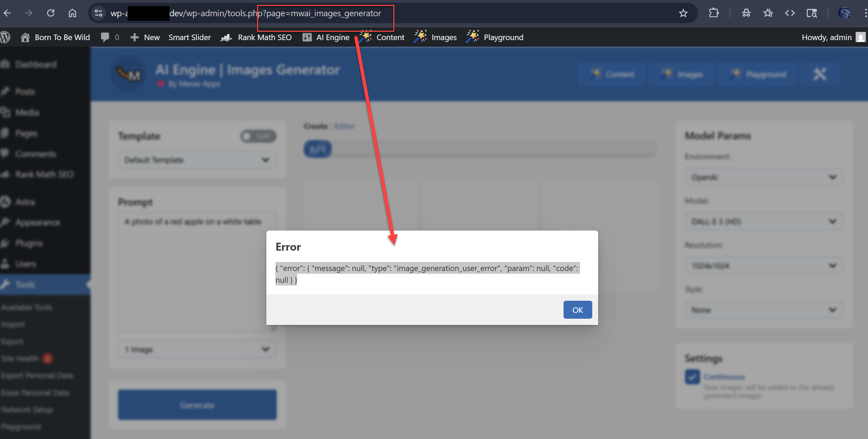Expand the Default Template dropdown

[x=197, y=160]
